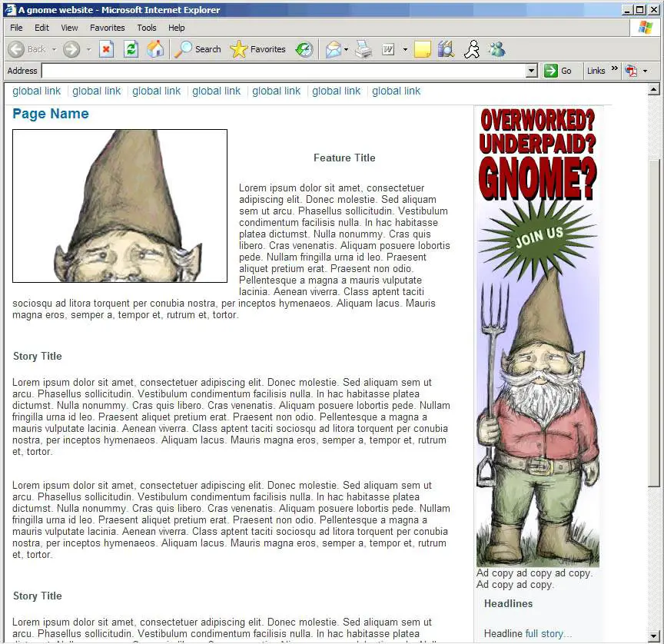
Task: Open the Favorites menu
Action: (107, 28)
